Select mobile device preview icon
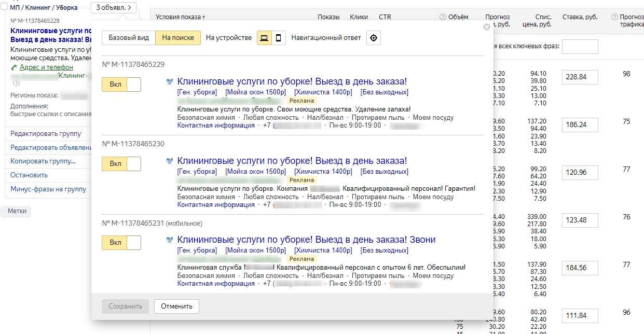Viewport: 644px width, 334px height. pyautogui.click(x=279, y=38)
